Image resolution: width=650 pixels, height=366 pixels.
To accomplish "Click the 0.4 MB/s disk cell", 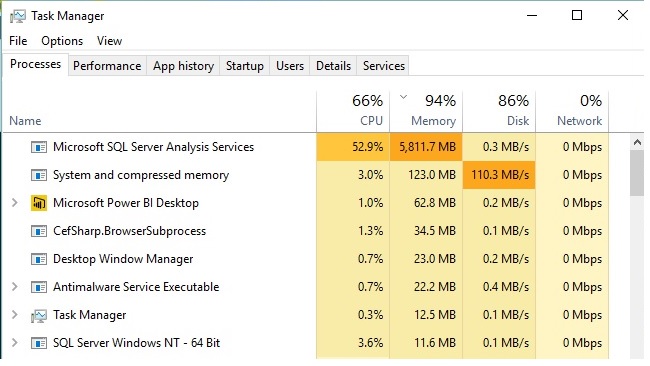I will point(499,287).
